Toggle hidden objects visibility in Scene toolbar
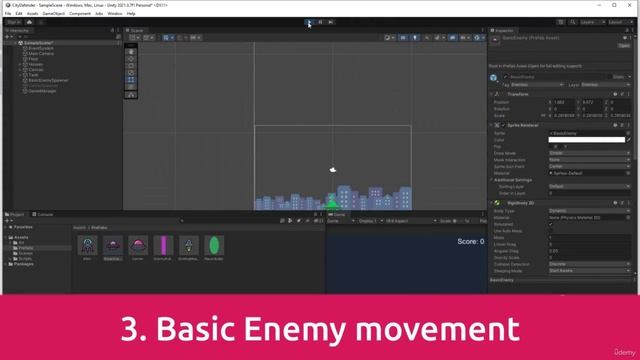Image resolution: width=640 pixels, height=360 pixels. tap(452, 38)
